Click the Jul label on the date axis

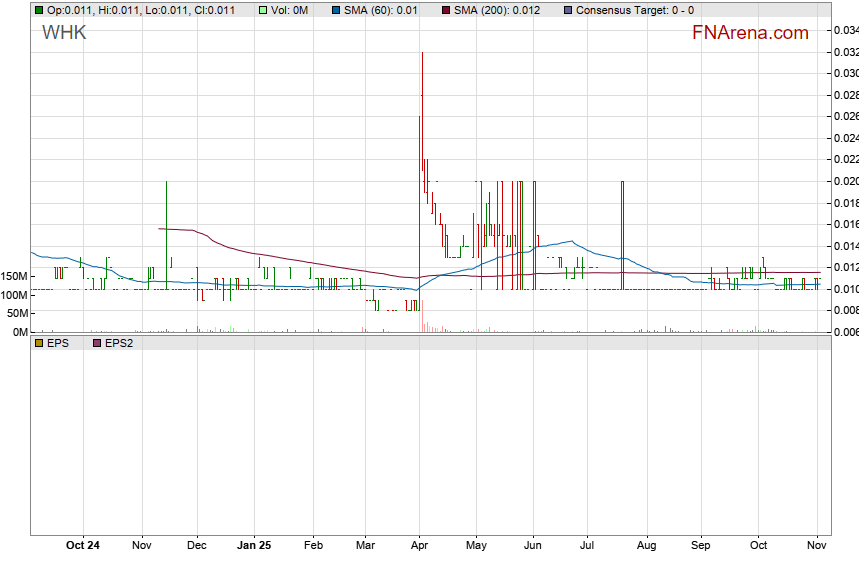[x=588, y=546]
